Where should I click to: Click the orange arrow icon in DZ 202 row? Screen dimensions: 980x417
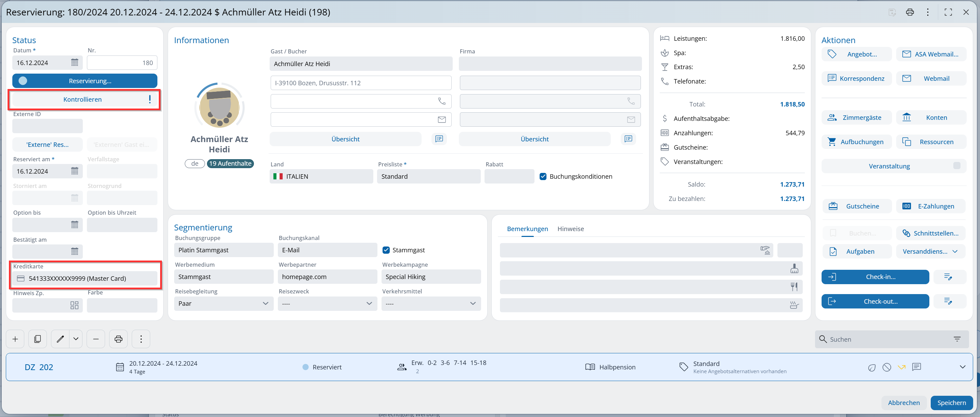point(902,367)
